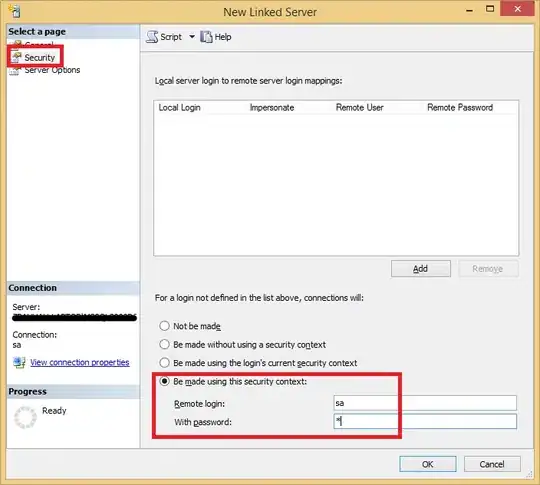This screenshot has height=485, width=540.
Task: Click the 'Remote login:' label
Action: coord(199,403)
